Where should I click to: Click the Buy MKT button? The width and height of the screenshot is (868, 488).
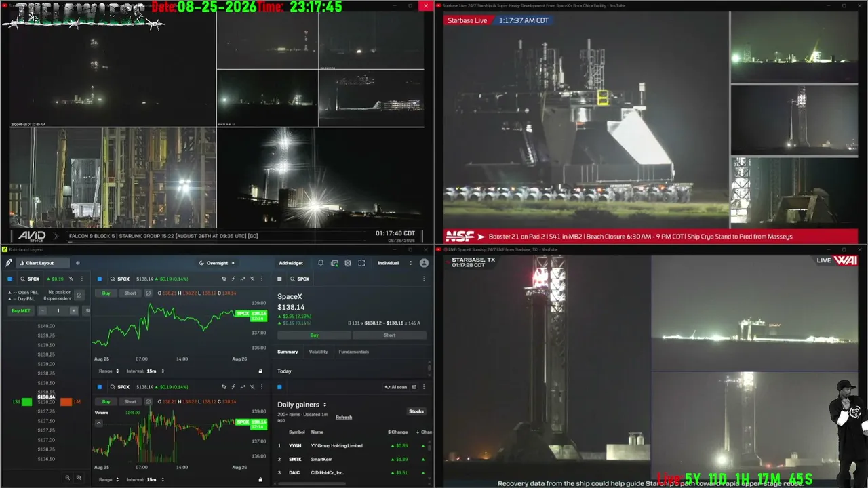click(21, 310)
